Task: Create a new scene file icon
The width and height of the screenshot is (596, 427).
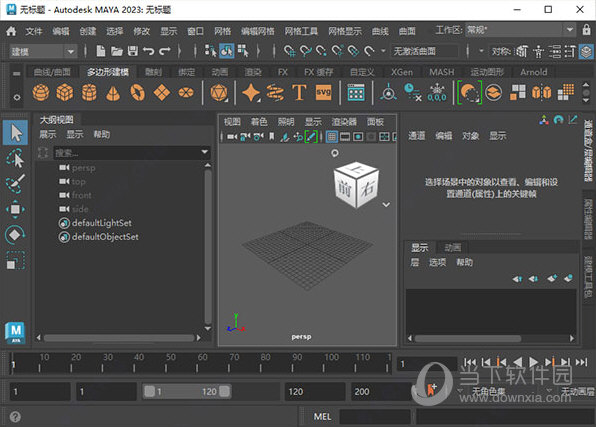Action: tap(101, 51)
